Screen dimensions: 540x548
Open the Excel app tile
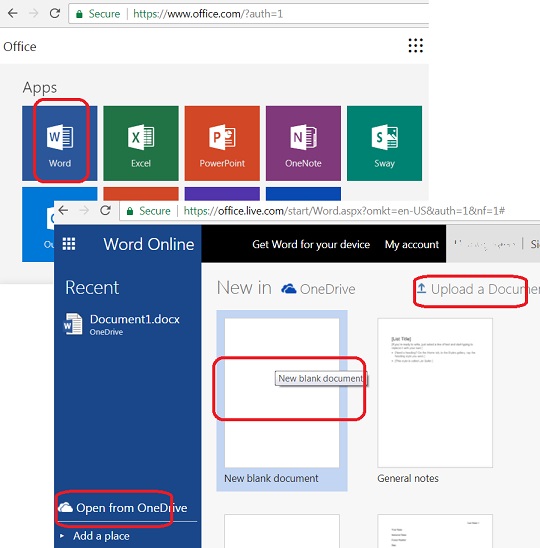[x=141, y=143]
